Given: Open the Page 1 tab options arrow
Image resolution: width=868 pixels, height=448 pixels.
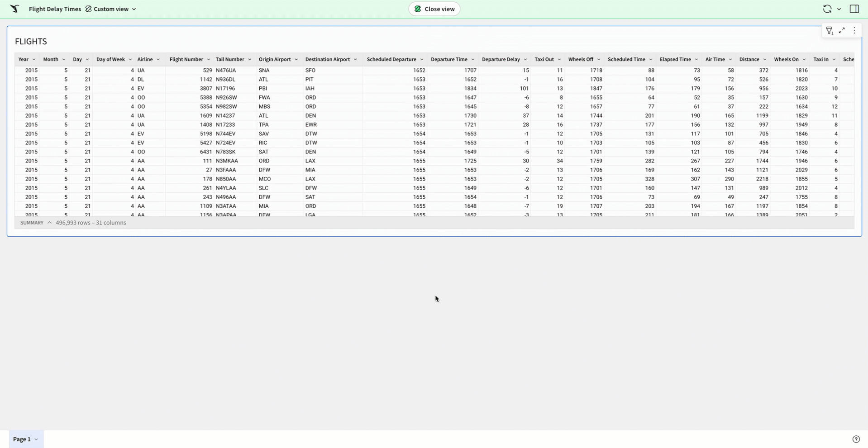Looking at the screenshot, I should [x=36, y=439].
